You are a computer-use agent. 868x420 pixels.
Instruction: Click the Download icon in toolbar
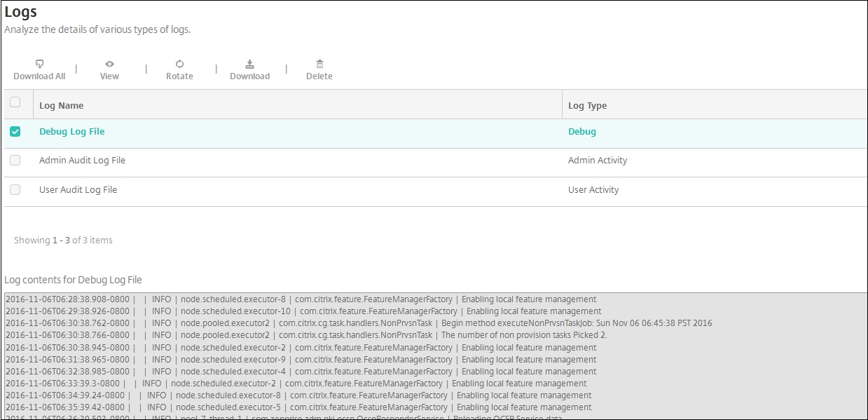tap(249, 64)
